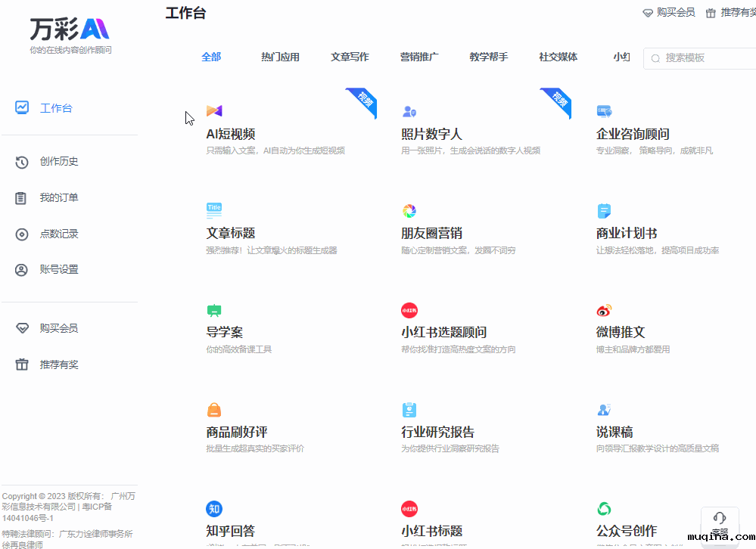Select the 商品刷好评 shopping bag icon
This screenshot has width=756, height=549.
pyautogui.click(x=214, y=410)
